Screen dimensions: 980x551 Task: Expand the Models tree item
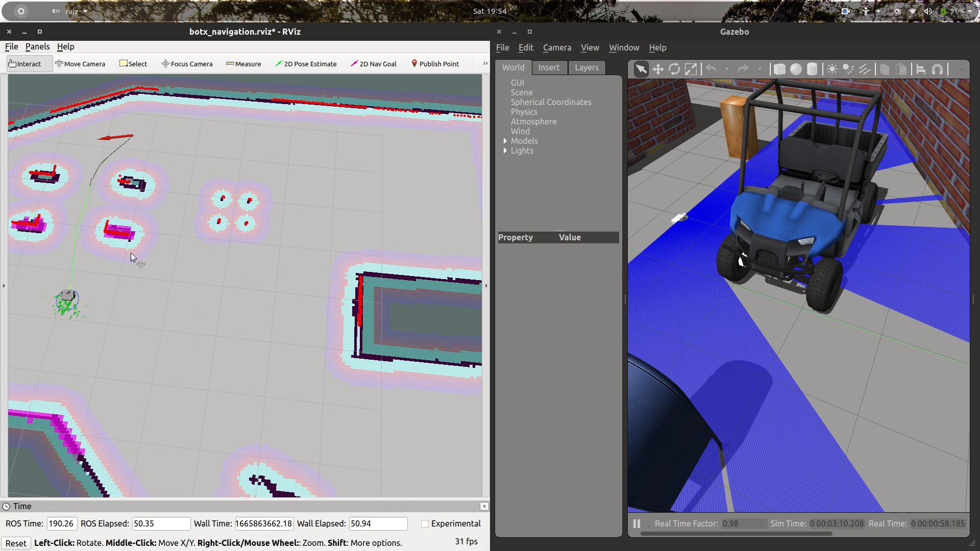coord(505,141)
